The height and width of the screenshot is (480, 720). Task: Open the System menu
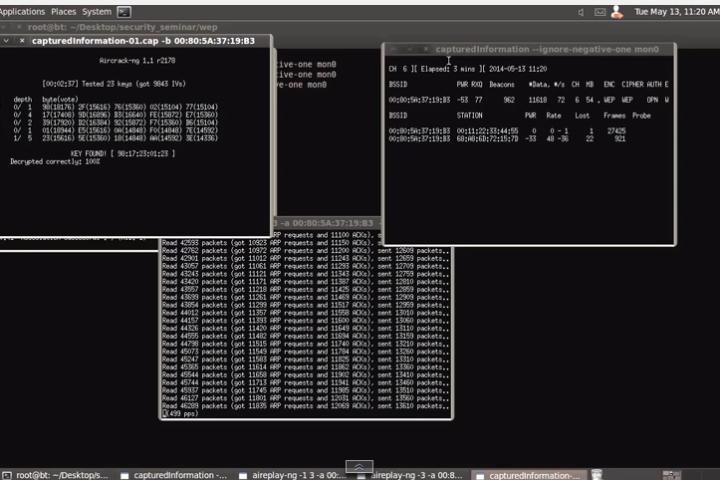(x=96, y=11)
